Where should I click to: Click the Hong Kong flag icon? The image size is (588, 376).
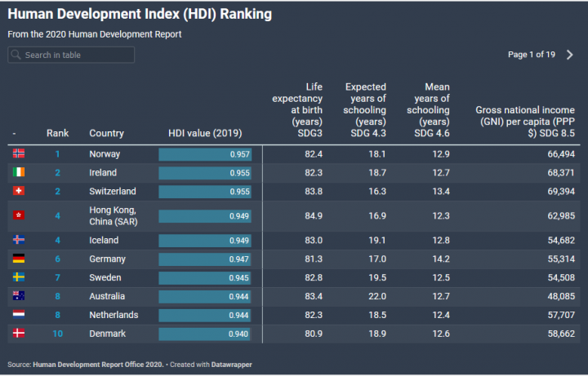pyautogui.click(x=20, y=216)
